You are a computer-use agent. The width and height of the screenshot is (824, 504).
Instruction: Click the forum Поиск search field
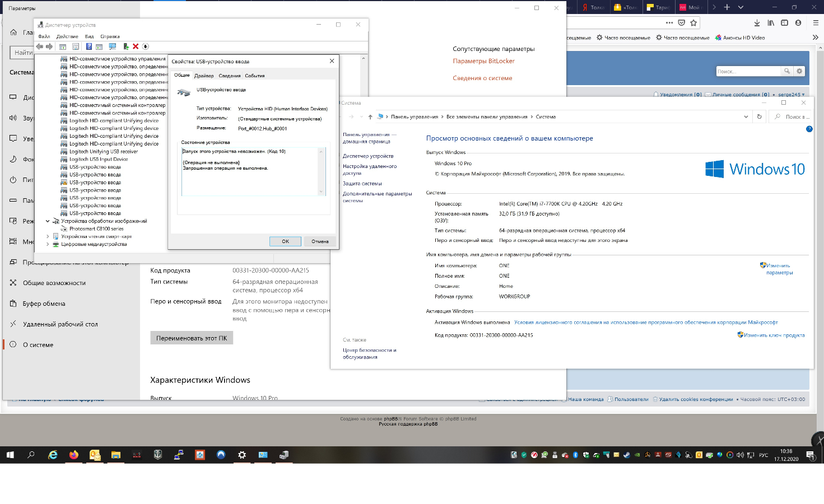748,71
